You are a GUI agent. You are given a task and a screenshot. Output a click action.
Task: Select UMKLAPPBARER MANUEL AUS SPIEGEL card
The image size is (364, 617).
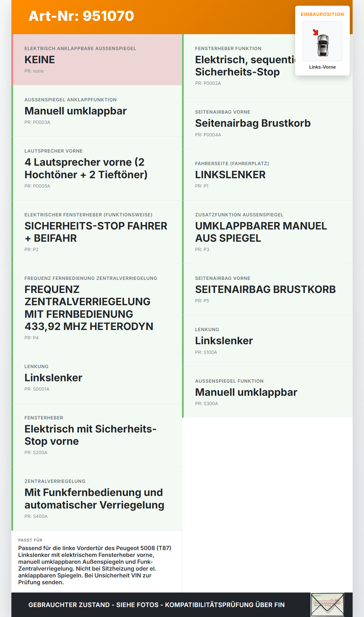tap(267, 232)
